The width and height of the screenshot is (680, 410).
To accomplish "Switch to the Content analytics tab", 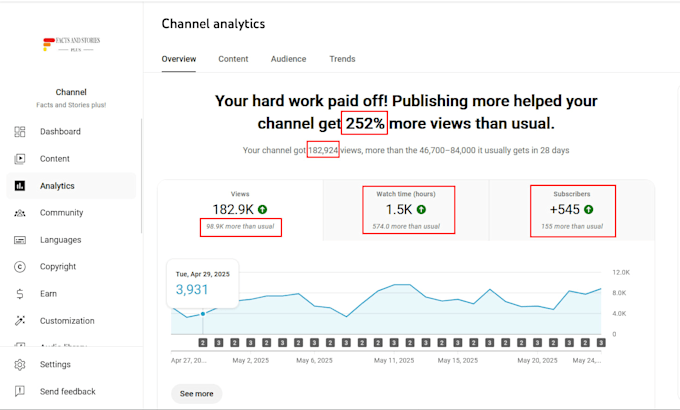I will (233, 59).
